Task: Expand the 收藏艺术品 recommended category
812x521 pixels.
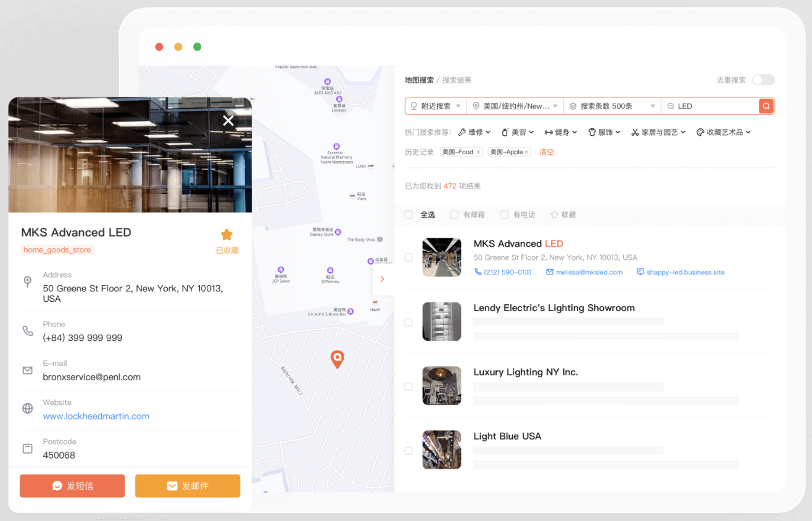Action: point(724,132)
